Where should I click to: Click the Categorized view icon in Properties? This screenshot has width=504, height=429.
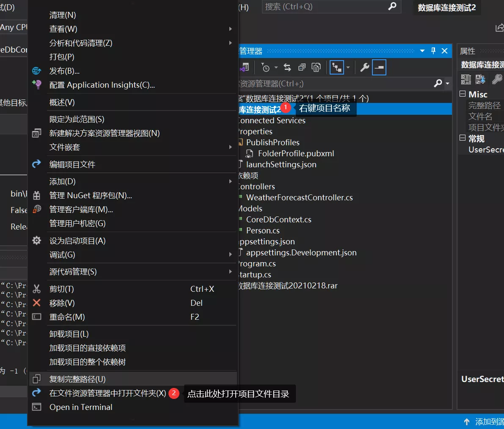point(466,79)
